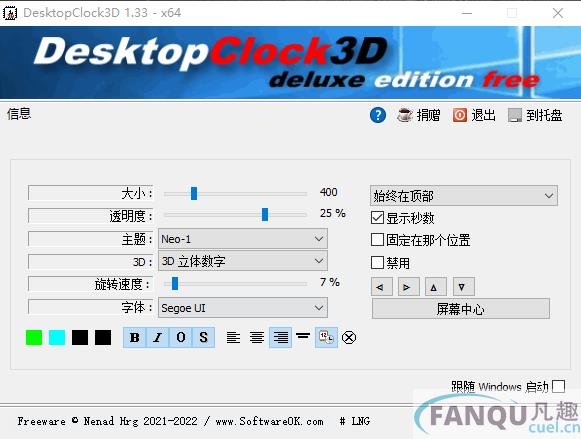Viewport: 581px width, 439px height.
Task: Pick the bright green color swatch
Action: pos(34,337)
